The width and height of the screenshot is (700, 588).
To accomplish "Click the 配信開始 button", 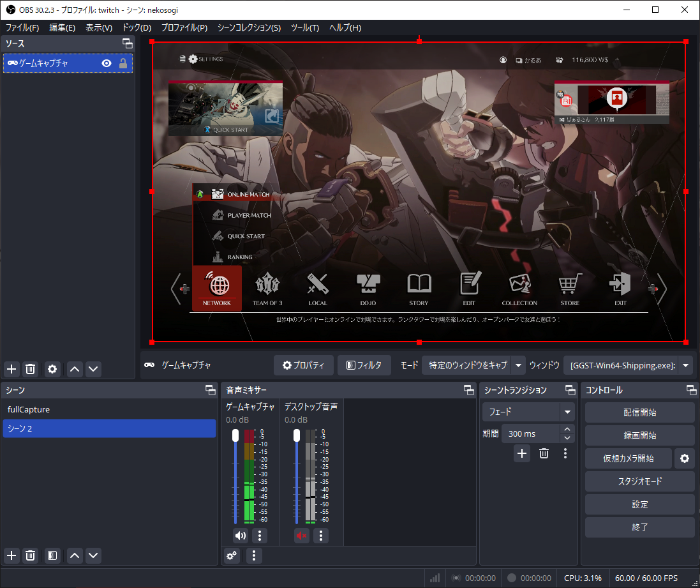I will point(639,412).
